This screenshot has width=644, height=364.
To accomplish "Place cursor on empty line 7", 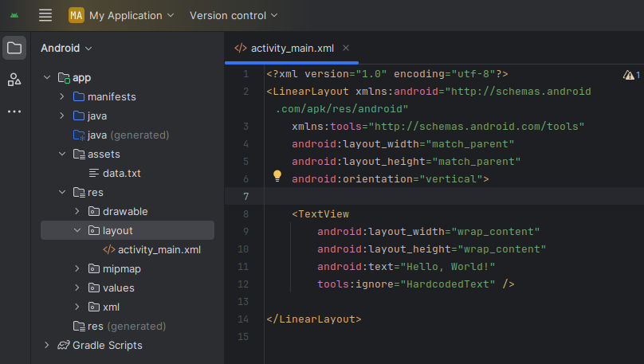I will 452,197.
